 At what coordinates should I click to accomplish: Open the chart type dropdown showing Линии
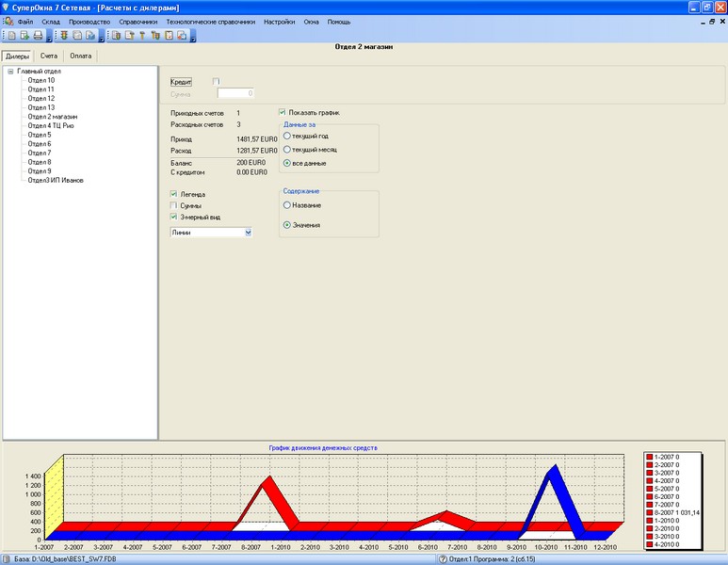[x=248, y=233]
